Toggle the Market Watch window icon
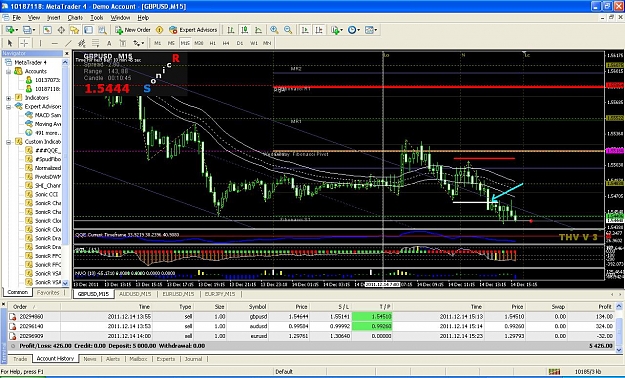 click(x=47, y=30)
